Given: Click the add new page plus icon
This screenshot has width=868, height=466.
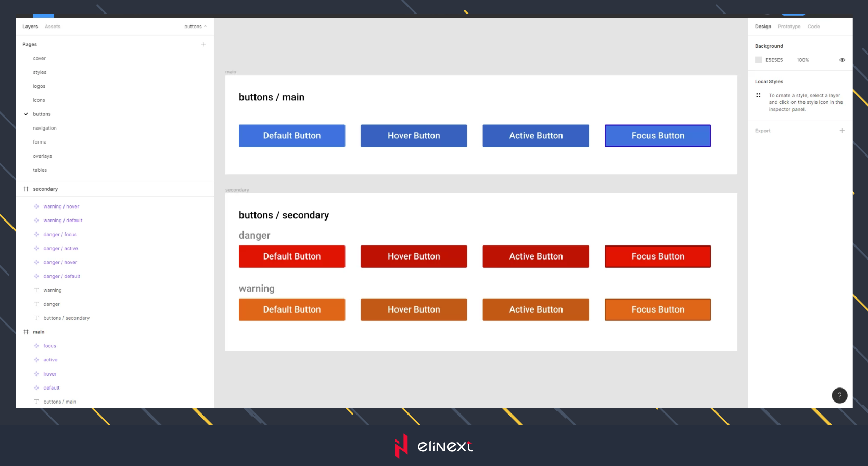Looking at the screenshot, I should tap(203, 44).
